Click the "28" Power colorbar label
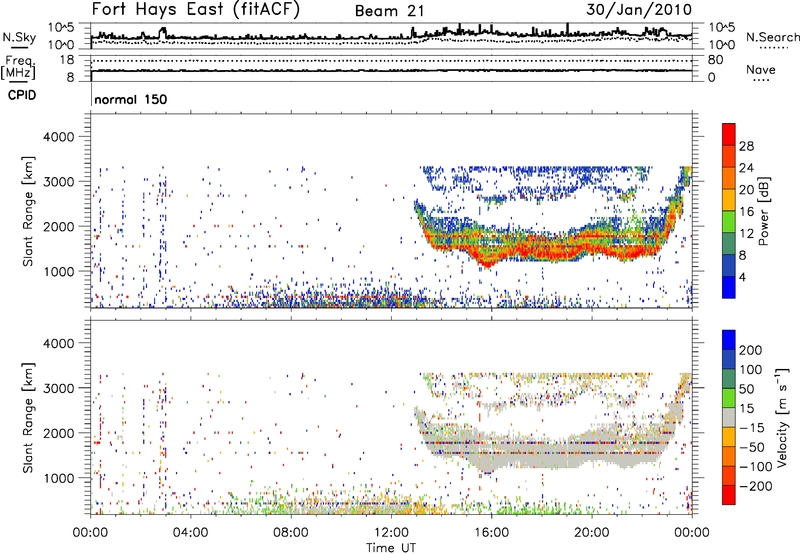The image size is (800, 554). click(x=746, y=146)
